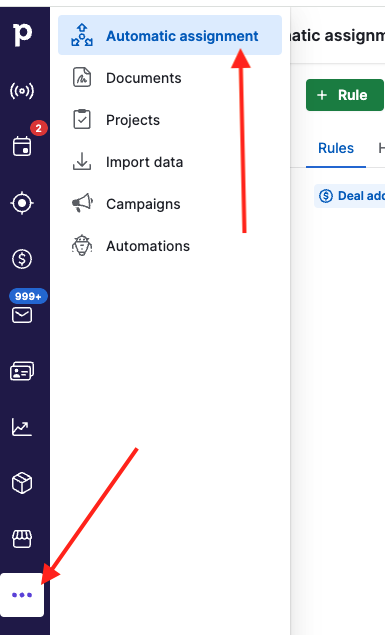Open Automations from the More menu

170,246
